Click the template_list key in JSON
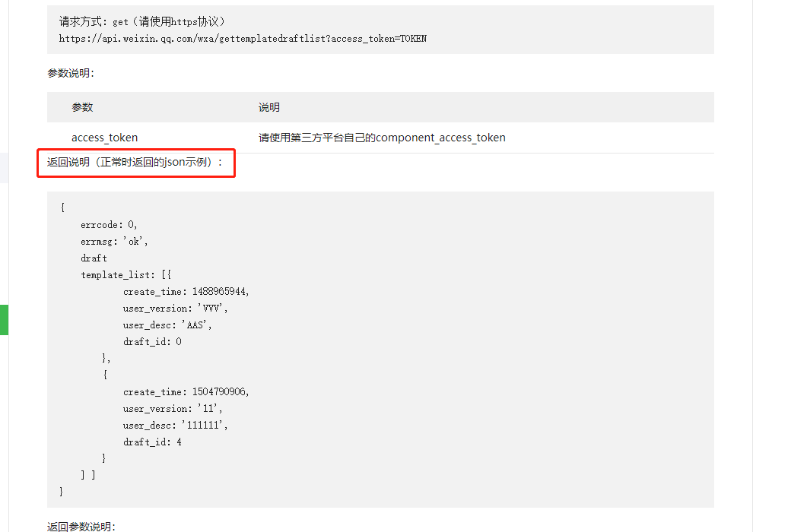Viewport: 807px width, 532px height. point(119,275)
